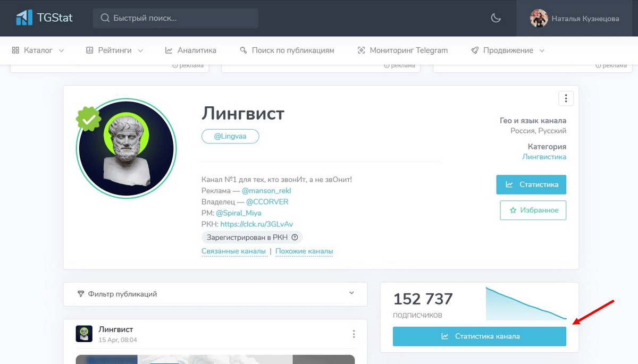Viewport: 638px width, 364px height.
Task: Toggle dark mode moon icon
Action: pos(496,18)
